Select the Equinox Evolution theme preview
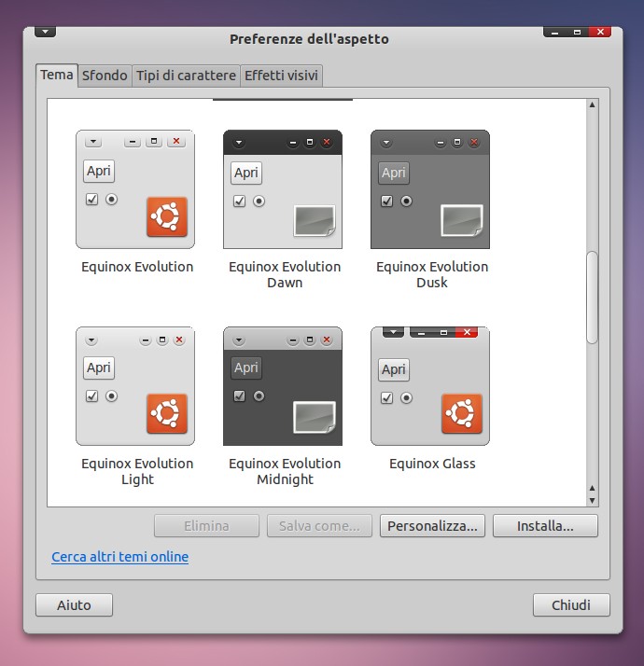The width and height of the screenshot is (644, 666). click(x=135, y=189)
